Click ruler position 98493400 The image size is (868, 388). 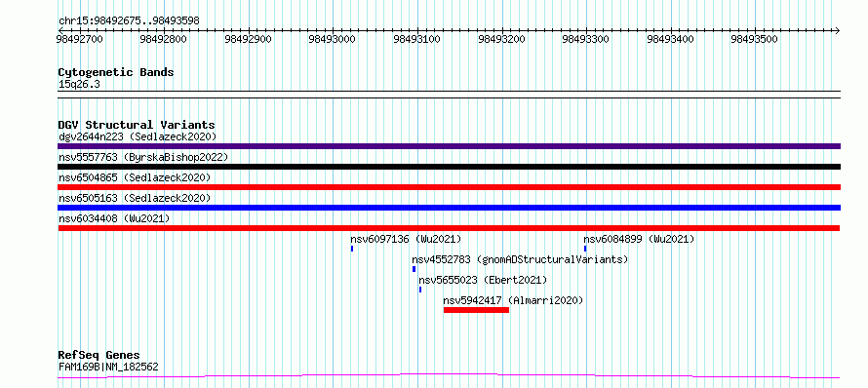tap(670, 39)
